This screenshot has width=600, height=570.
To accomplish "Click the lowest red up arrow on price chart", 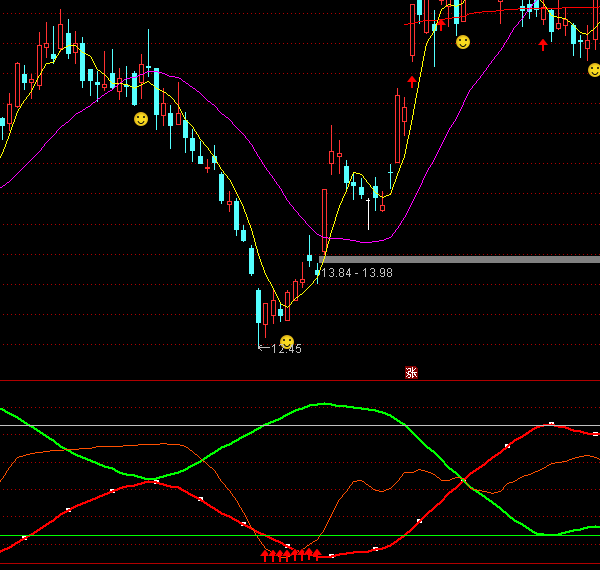I will point(411,80).
